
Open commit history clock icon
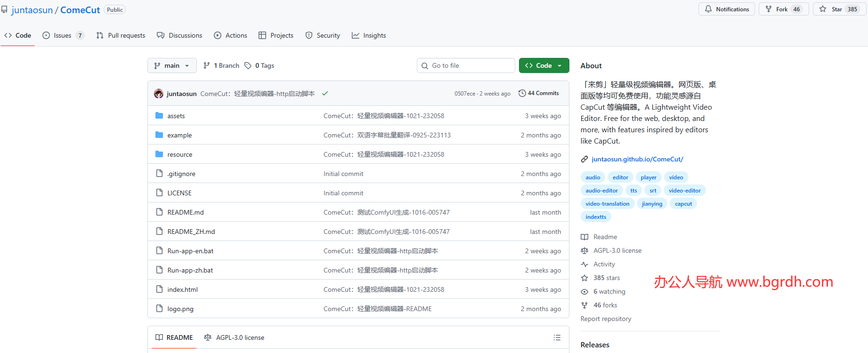(x=522, y=93)
